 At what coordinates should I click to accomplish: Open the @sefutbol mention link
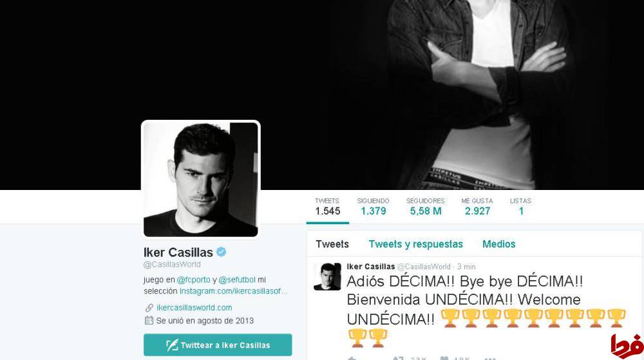pyautogui.click(x=237, y=279)
